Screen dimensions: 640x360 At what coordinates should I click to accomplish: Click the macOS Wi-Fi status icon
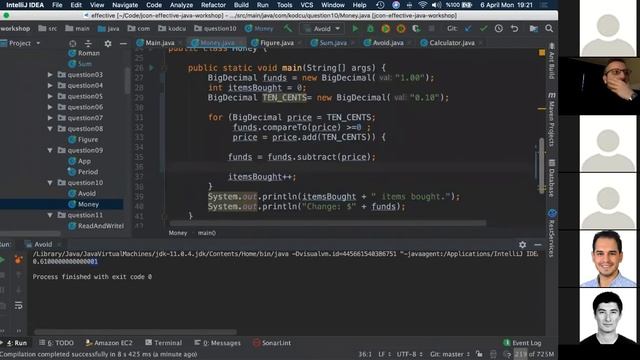pos(423,5)
